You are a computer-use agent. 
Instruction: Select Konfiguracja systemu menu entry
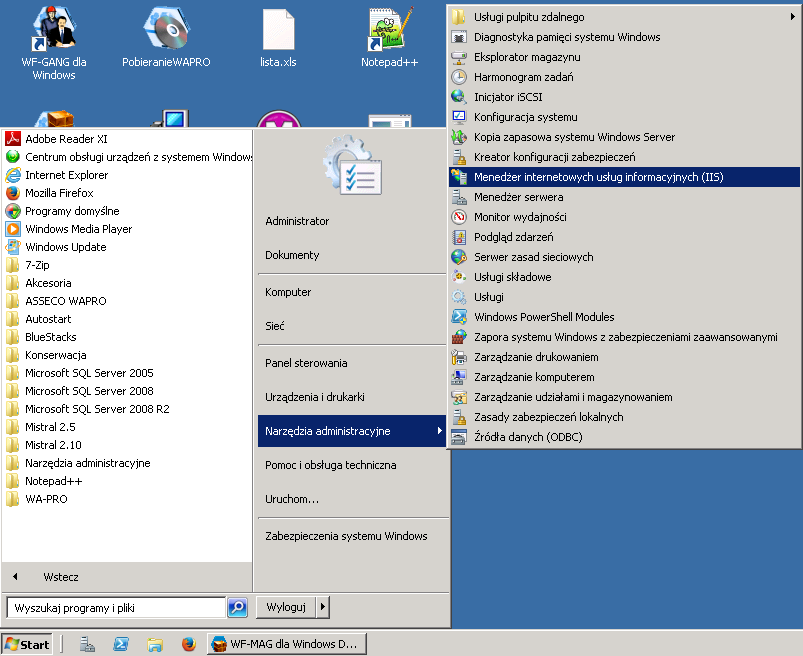(624, 117)
